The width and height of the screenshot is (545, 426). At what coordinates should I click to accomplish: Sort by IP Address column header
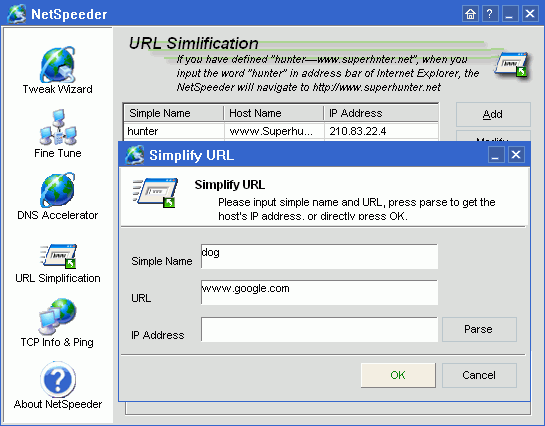[x=381, y=113]
